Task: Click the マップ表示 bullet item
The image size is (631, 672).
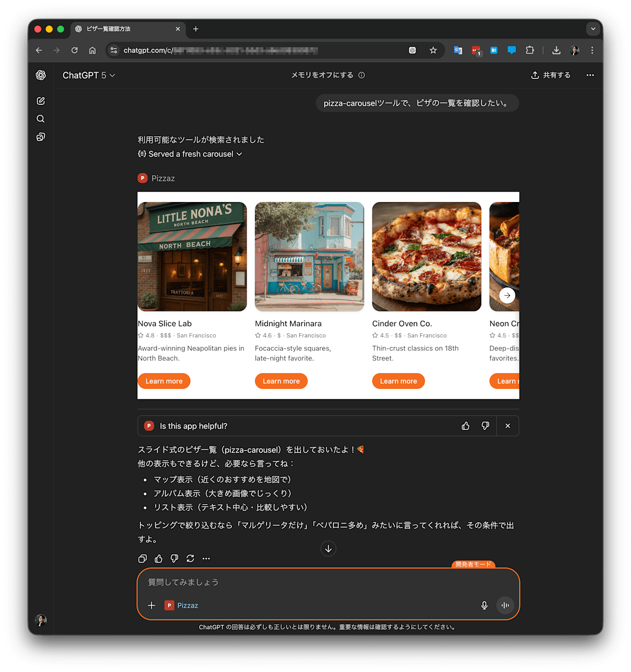Action: 222,479
